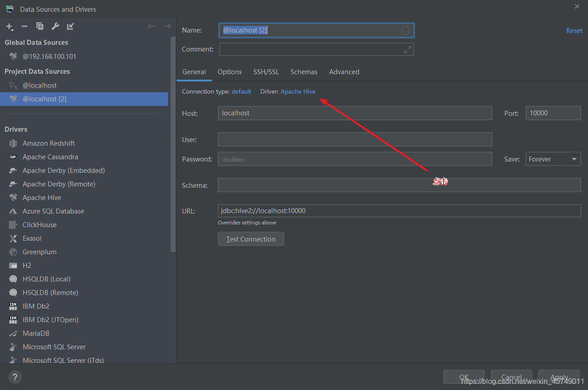Viewport: 588px width, 390px height.
Task: Click the Test Connection button
Action: point(251,239)
